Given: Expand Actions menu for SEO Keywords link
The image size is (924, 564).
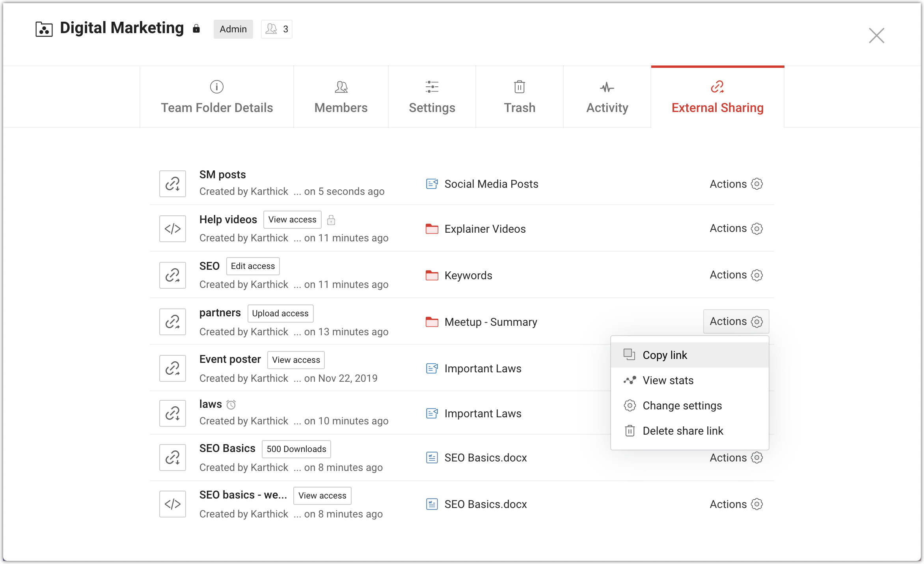Looking at the screenshot, I should click(x=736, y=275).
